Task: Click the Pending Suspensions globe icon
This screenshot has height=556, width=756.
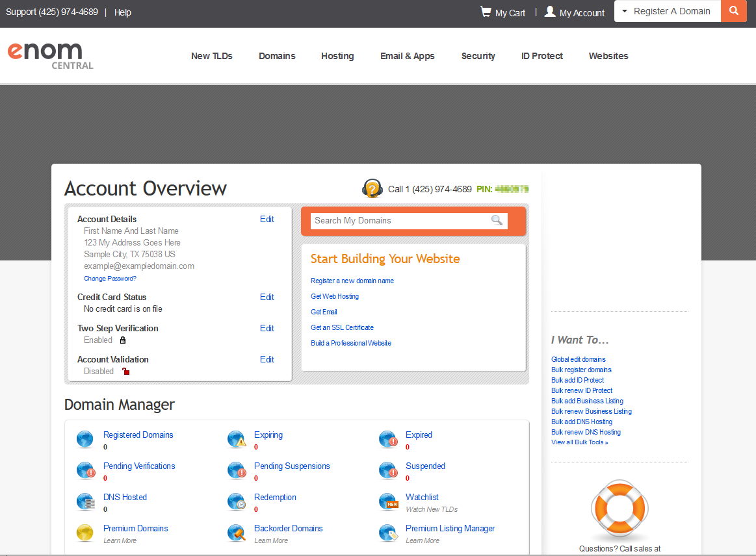Action: point(237,471)
